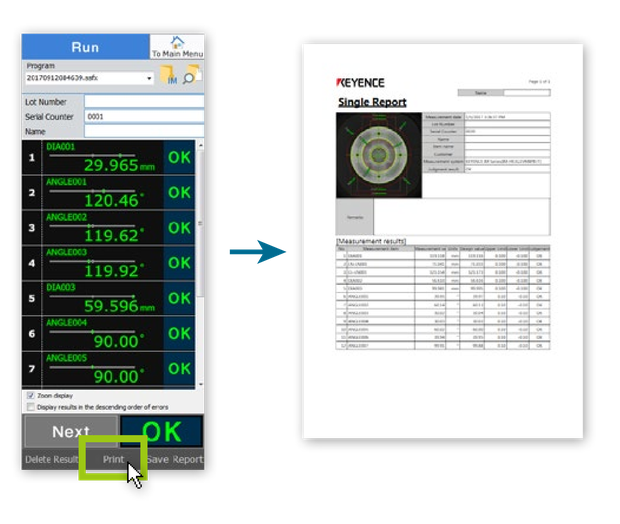Click the Print button

[x=113, y=459]
